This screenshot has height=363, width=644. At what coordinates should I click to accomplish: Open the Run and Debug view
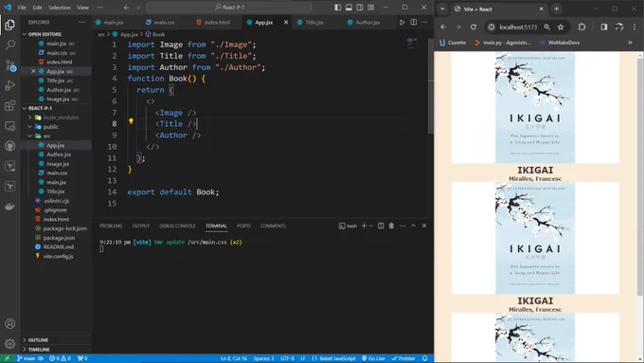(9, 85)
